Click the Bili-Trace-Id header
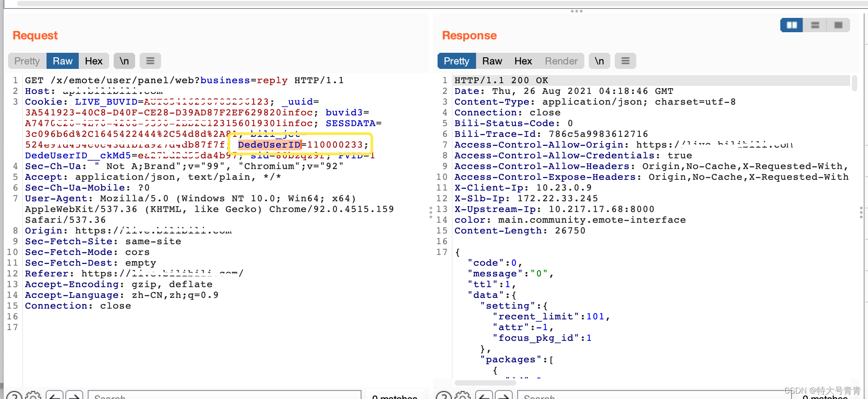 (551, 134)
